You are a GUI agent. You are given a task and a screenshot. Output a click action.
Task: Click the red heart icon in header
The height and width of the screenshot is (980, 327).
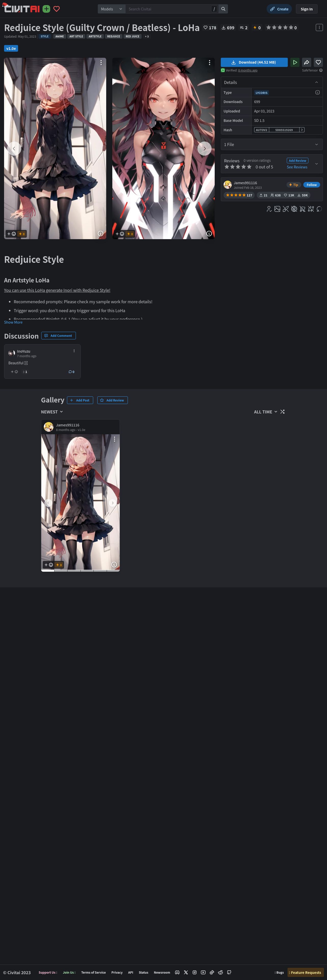point(56,9)
